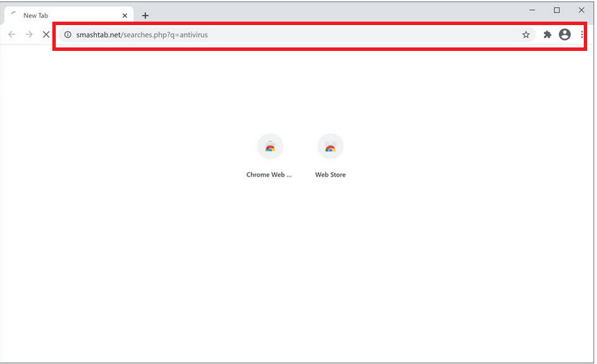Screen dimensions: 597x364
Task: Open a new tab with the plus button
Action: (x=145, y=15)
